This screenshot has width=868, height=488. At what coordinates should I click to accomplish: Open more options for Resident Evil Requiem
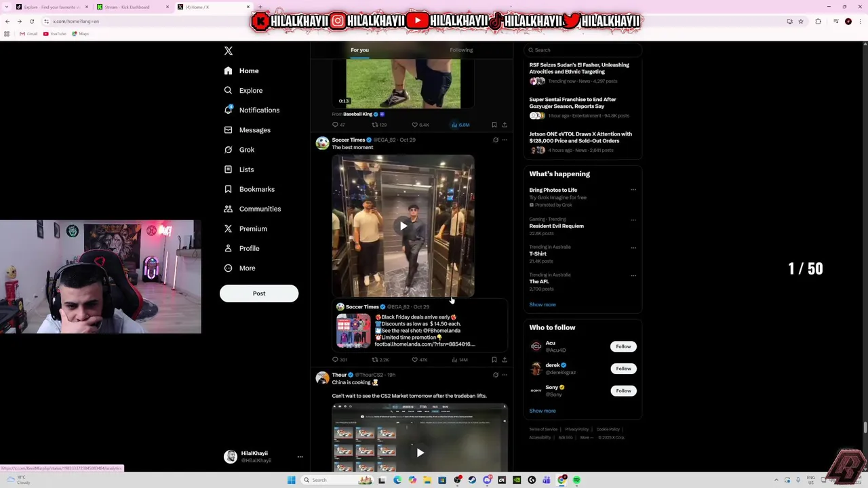click(x=633, y=220)
